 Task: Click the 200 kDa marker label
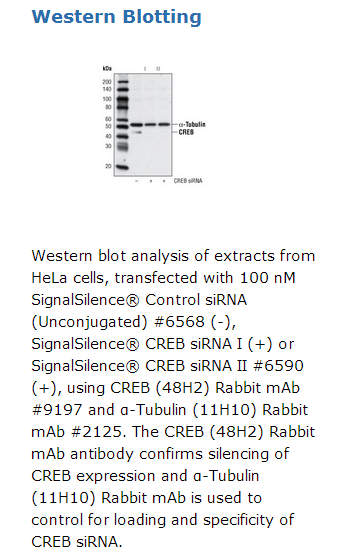click(107, 81)
